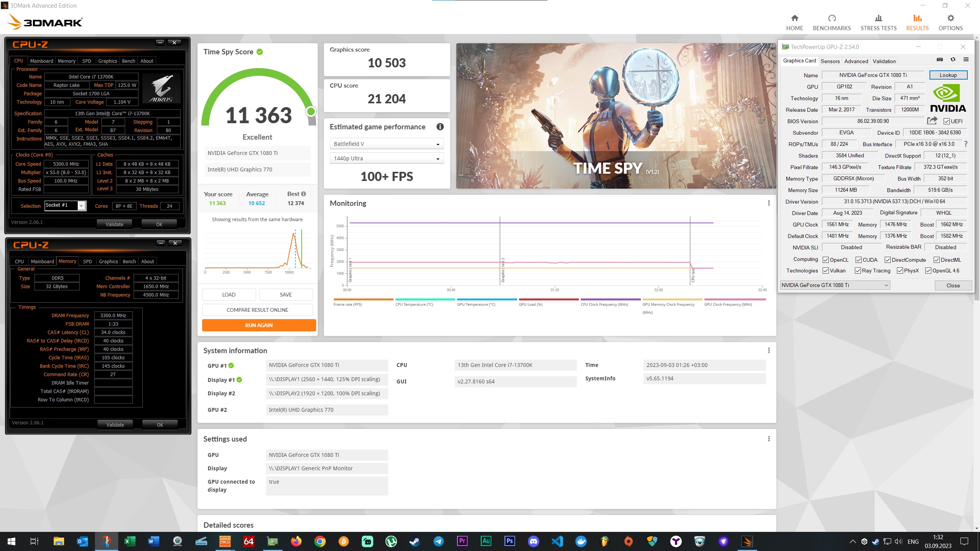Click GPU Load (%) legend color bar
Viewport: 980px width, 551px height.
tap(549, 299)
